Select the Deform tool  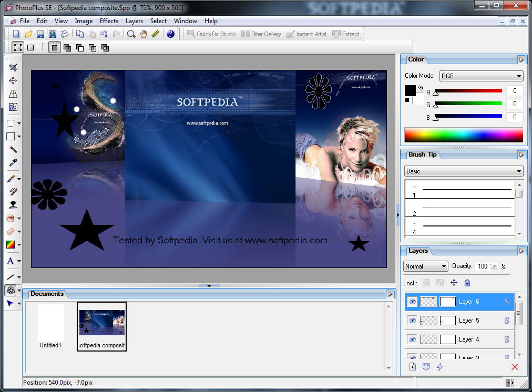(13, 94)
